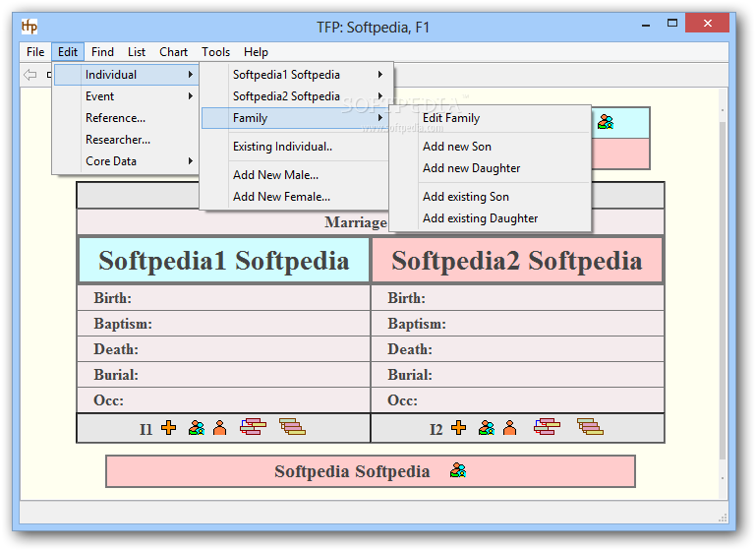756x551 pixels.
Task: Click the orange plus icon beside I1
Action: click(x=169, y=427)
